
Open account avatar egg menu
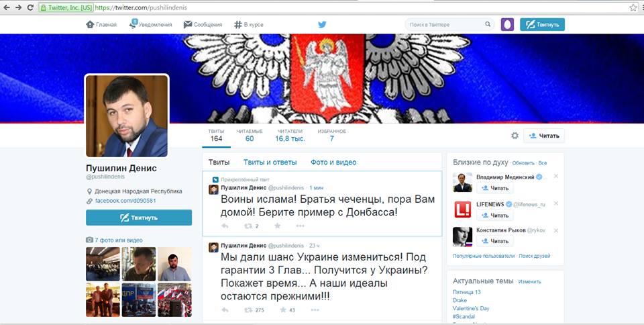pos(507,25)
